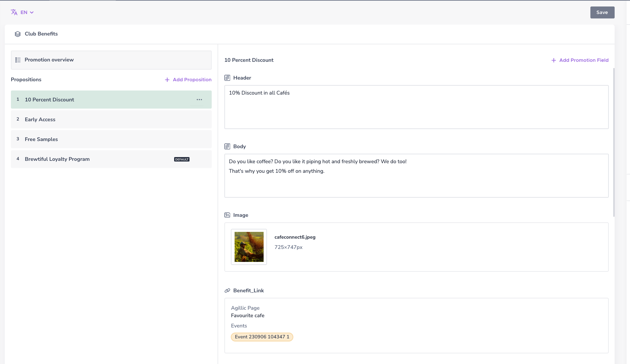This screenshot has width=630, height=364.
Task: Click the translation language icon
Action: tap(14, 12)
